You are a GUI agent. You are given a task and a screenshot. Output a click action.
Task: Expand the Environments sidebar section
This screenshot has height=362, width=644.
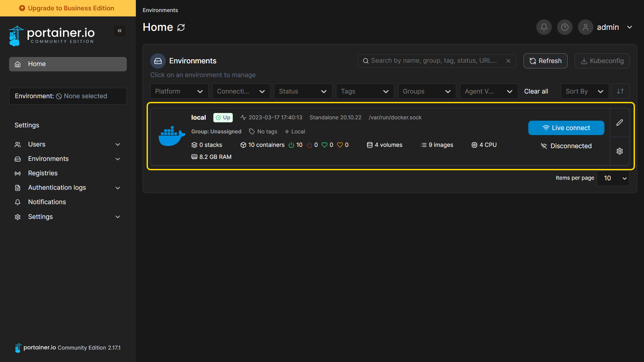click(118, 159)
